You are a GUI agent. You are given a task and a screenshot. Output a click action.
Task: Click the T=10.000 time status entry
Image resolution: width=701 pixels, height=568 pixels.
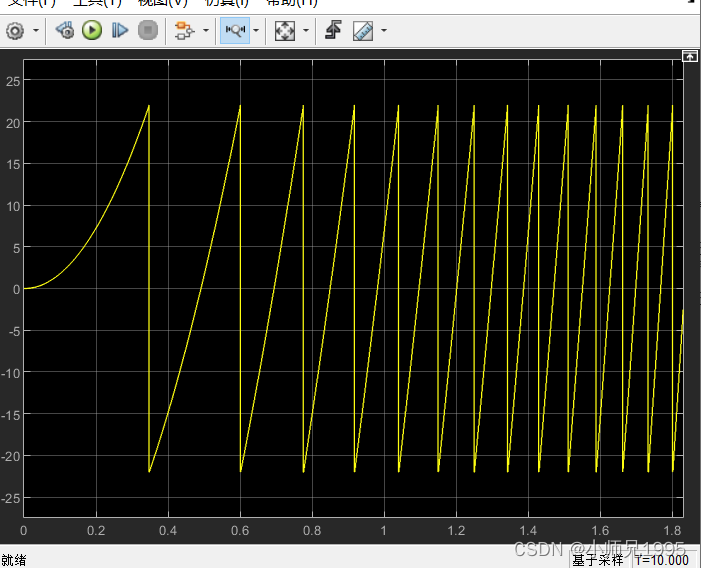click(662, 560)
